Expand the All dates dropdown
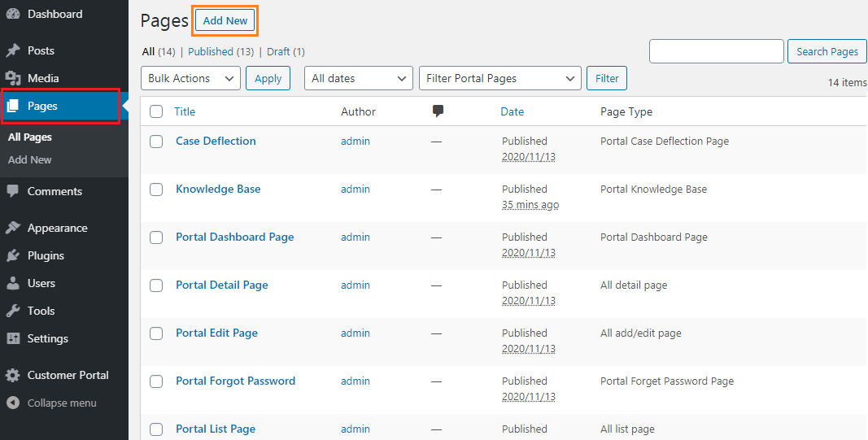The image size is (868, 440). pyautogui.click(x=358, y=78)
